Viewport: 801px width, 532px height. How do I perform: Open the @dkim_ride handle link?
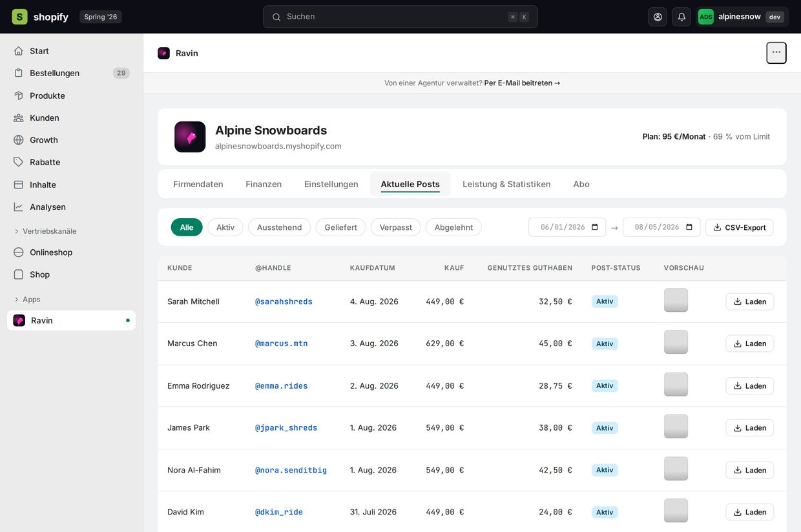click(x=279, y=512)
